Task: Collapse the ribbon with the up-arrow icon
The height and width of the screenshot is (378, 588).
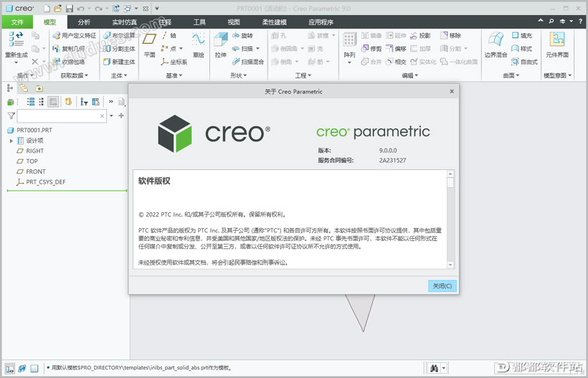Action: pos(541,21)
